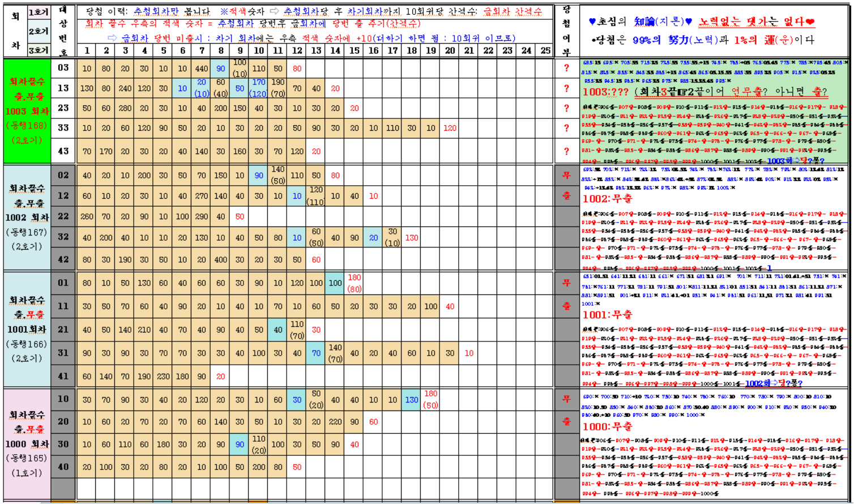Select cell with value 260 in row 22
This screenshot has width=854, height=504.
point(87,216)
